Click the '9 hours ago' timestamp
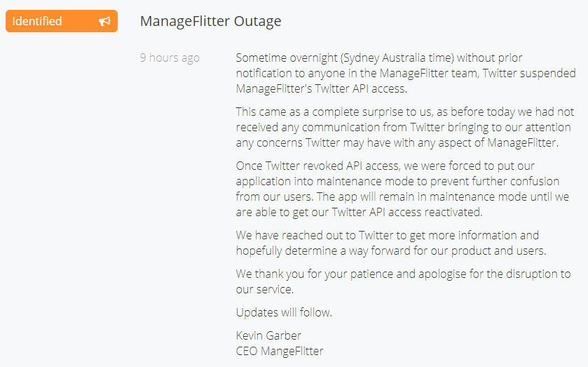The width and height of the screenshot is (588, 367). click(x=170, y=58)
